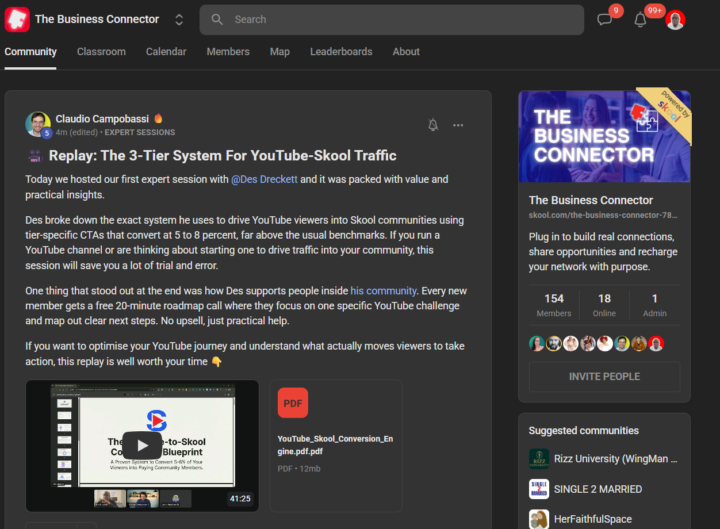This screenshot has height=529, width=720.
Task: Toggle the post notification bell
Action: click(433, 125)
